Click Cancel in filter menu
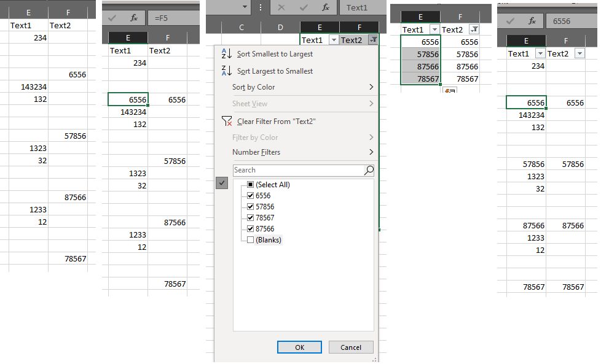The width and height of the screenshot is (609, 364). [x=351, y=347]
